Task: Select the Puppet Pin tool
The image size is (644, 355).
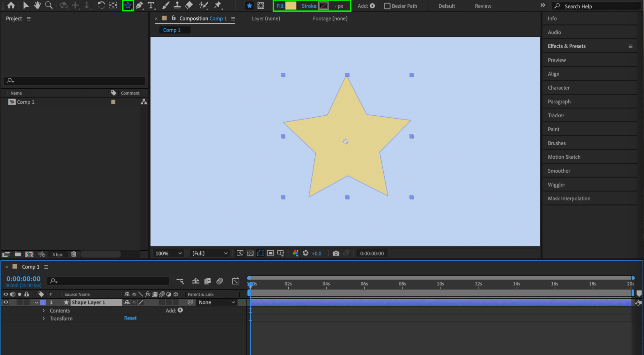Action: (218, 5)
